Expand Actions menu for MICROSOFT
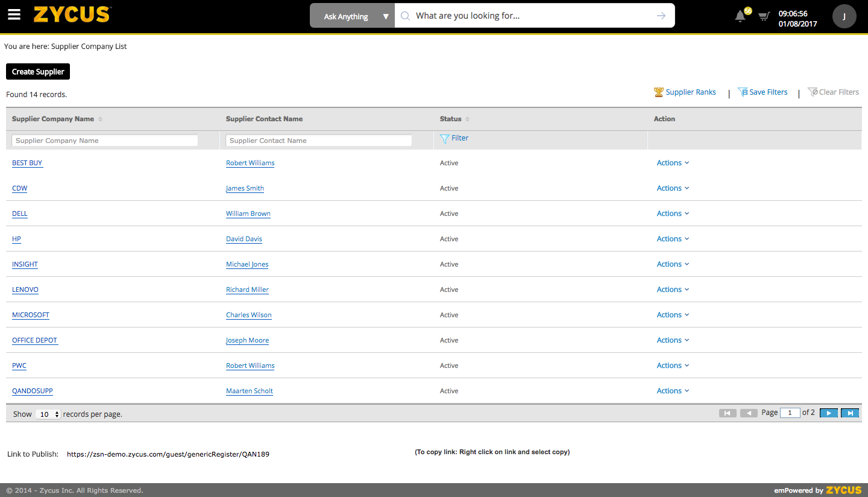This screenshot has width=868, height=497. point(672,315)
